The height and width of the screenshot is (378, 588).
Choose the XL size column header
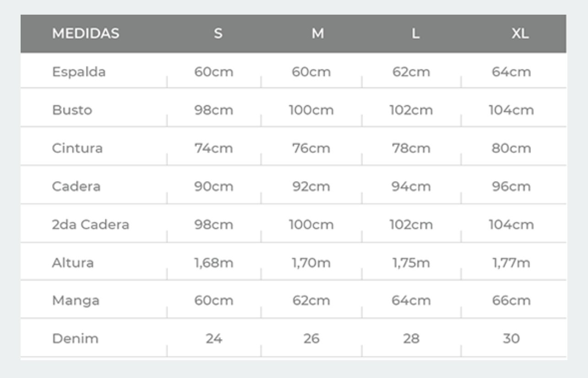(520, 33)
